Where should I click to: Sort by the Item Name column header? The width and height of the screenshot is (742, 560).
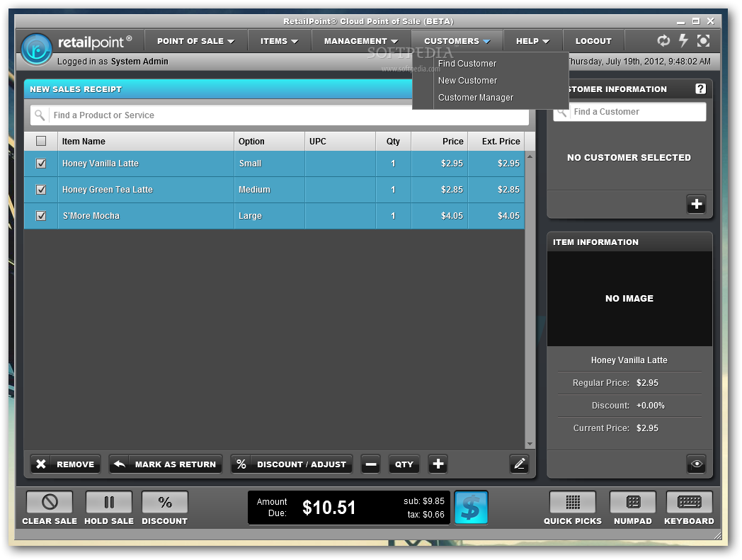[x=146, y=141]
